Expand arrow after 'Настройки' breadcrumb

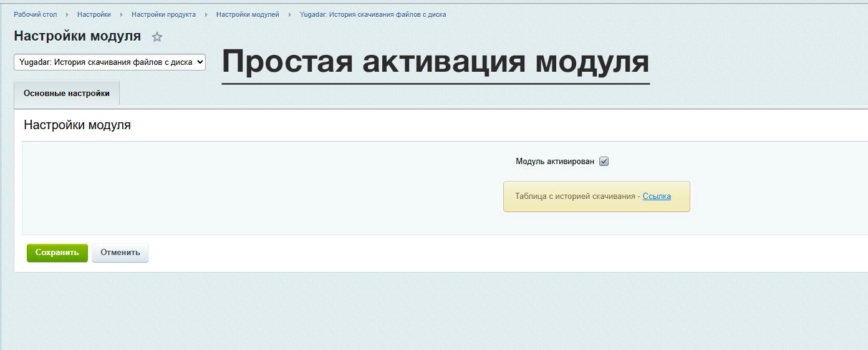pos(121,14)
